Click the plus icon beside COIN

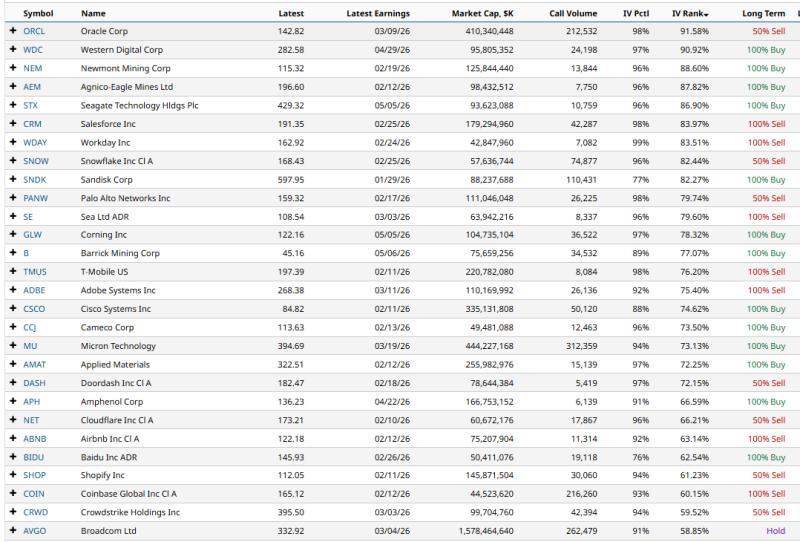tap(13, 494)
